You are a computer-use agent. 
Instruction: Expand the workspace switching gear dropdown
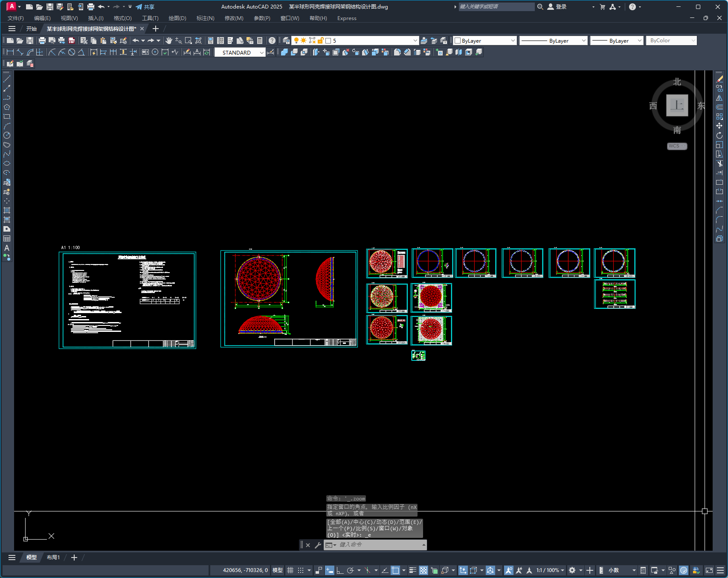point(580,570)
